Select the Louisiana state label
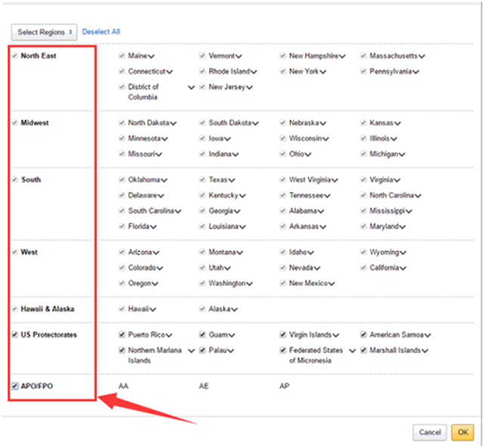484x448 pixels. pyautogui.click(x=224, y=226)
